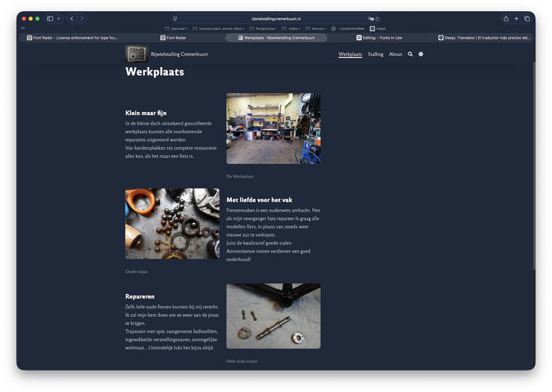Switch to the DeepL Translator tab
Screen dimensions: 552x392
(x=484, y=38)
